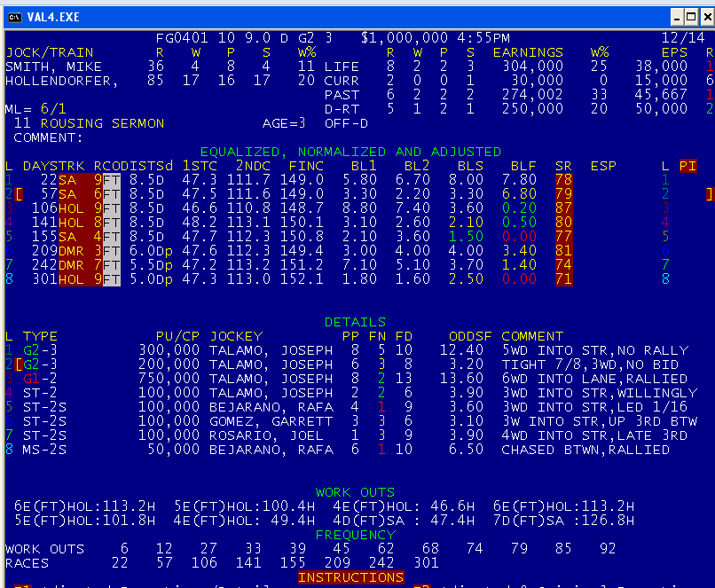The height and width of the screenshot is (588, 715).
Task: Click comment CHASED BTWN,RALLIED
Action: click(585, 450)
